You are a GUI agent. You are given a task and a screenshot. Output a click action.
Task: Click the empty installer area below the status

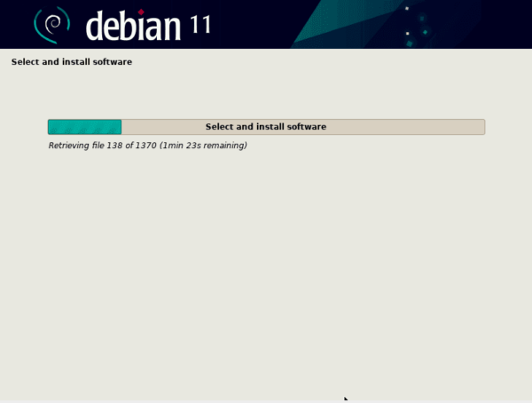[266, 266]
